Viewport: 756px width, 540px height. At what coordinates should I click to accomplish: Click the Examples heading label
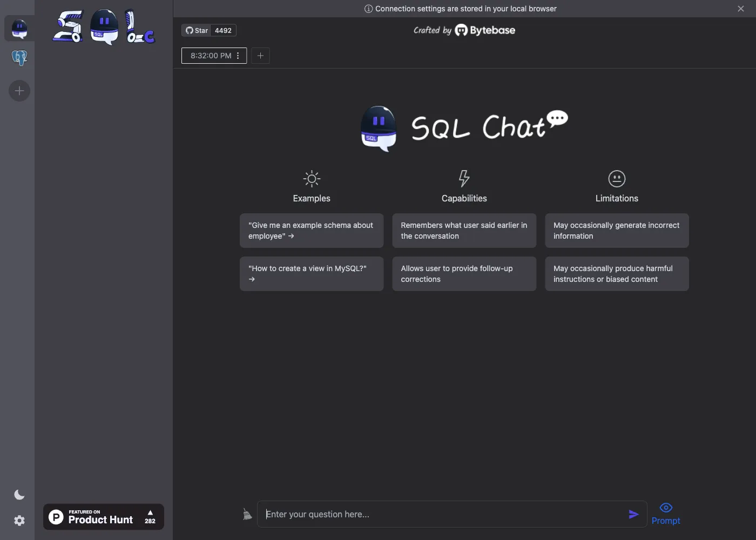pos(312,198)
